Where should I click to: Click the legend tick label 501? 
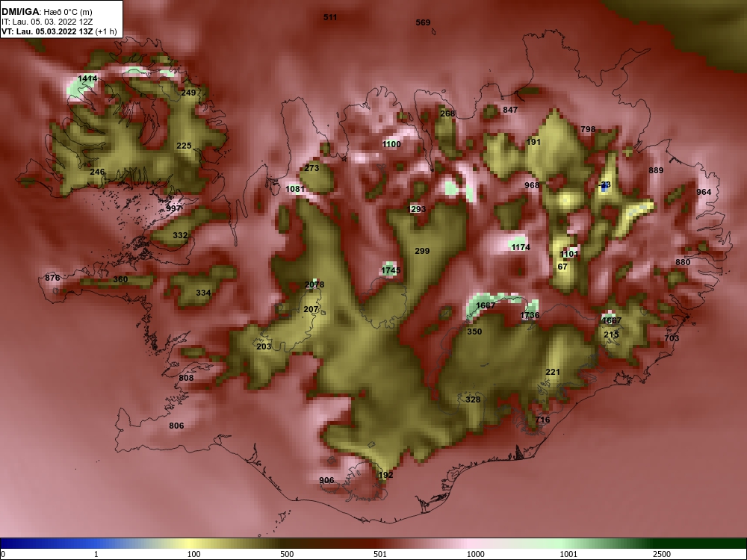point(380,554)
